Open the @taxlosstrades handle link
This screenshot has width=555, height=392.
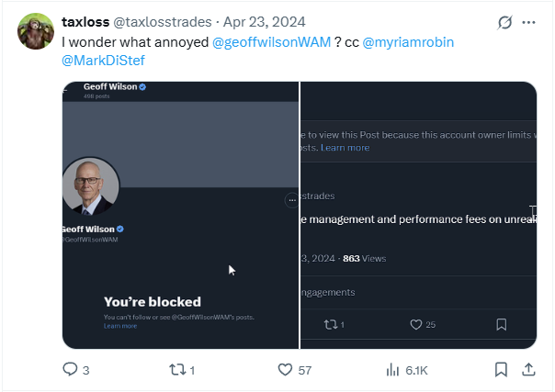pyautogui.click(x=157, y=21)
